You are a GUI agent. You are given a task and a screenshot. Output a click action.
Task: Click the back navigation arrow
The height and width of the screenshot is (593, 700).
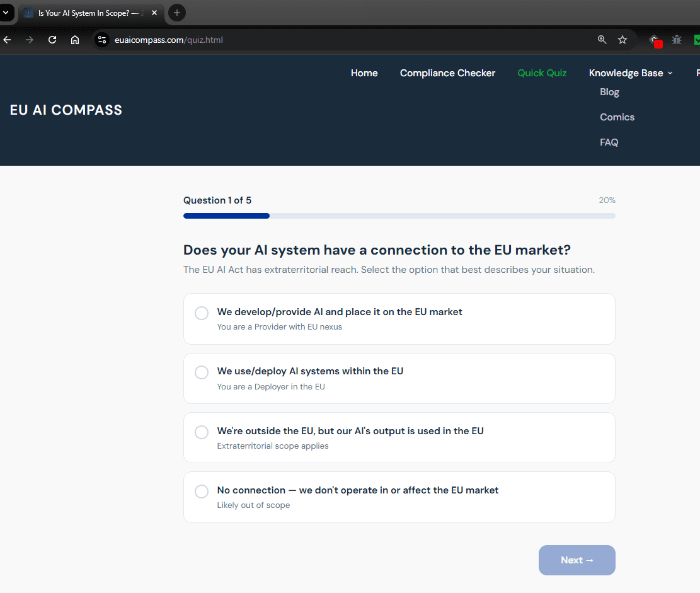click(x=7, y=39)
